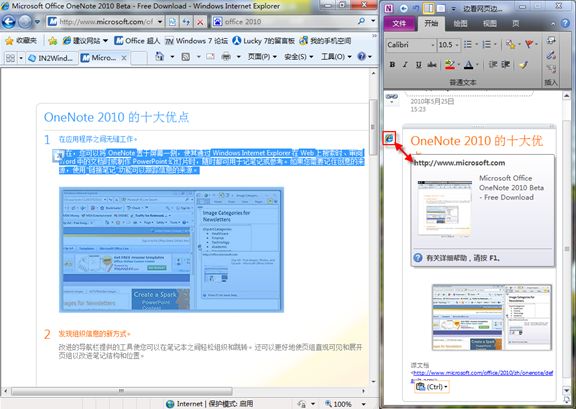Click the IE horizontal scrollbar
Viewport: 576px width, 409px height.
click(x=184, y=391)
